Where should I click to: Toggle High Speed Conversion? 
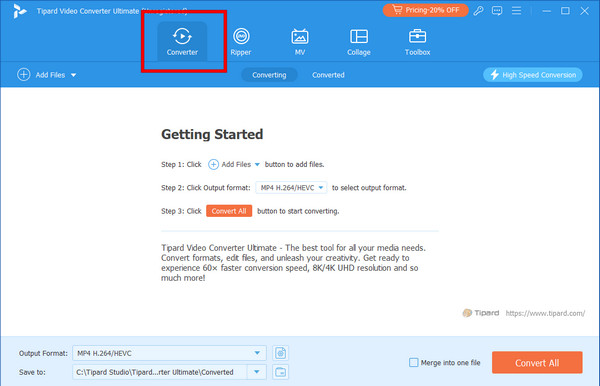[533, 75]
